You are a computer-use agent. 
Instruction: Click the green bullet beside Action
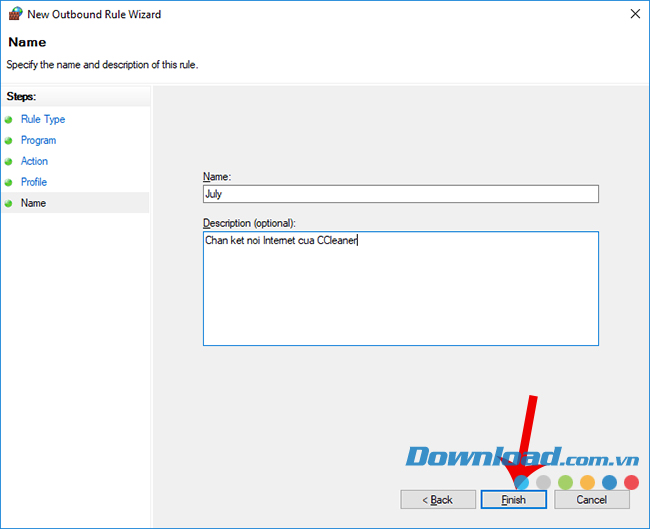[8, 161]
